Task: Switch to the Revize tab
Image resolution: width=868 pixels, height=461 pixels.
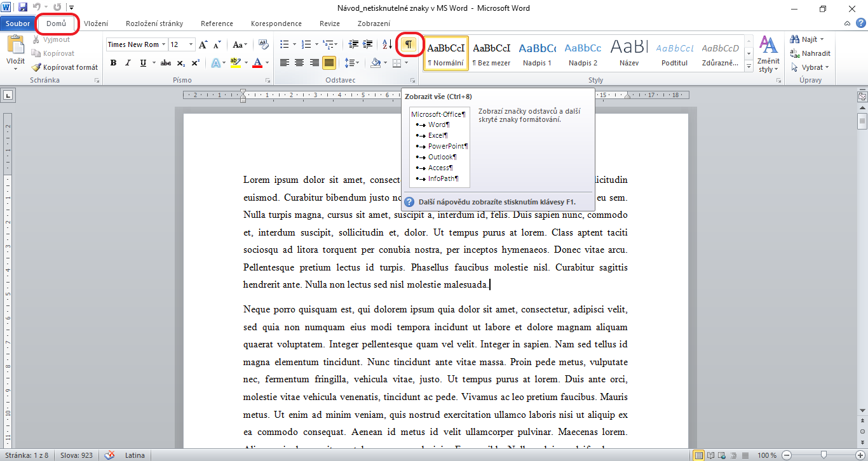Action: [x=330, y=24]
